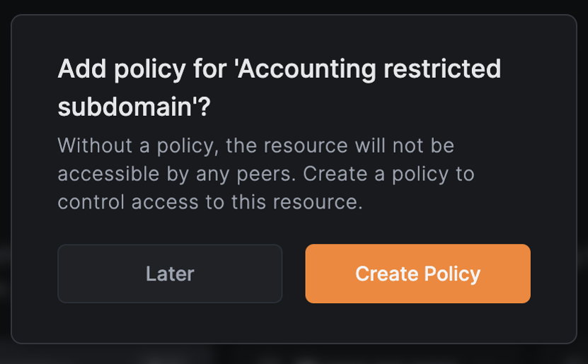Choose Create Policy to control resource access
This screenshot has width=588, height=364.
(417, 274)
